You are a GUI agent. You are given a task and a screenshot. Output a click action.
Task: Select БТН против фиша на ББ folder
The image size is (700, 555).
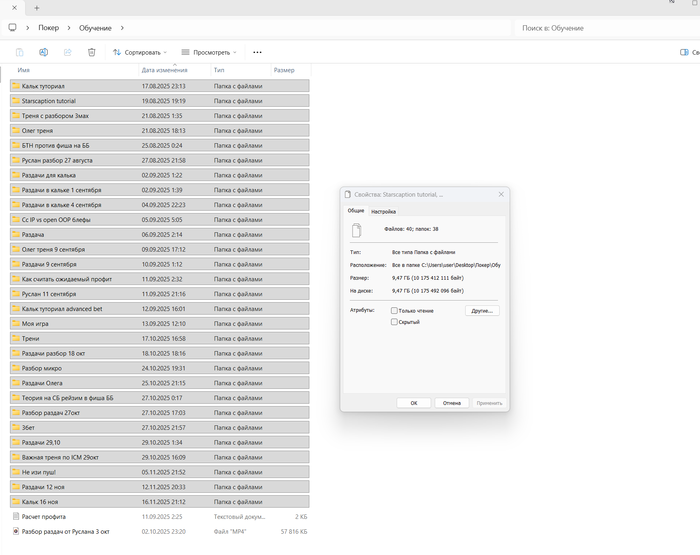[x=159, y=145]
